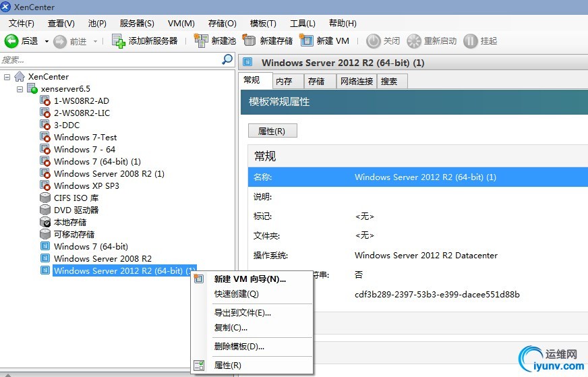Click the Suspend (挂起) pause icon

coord(471,41)
